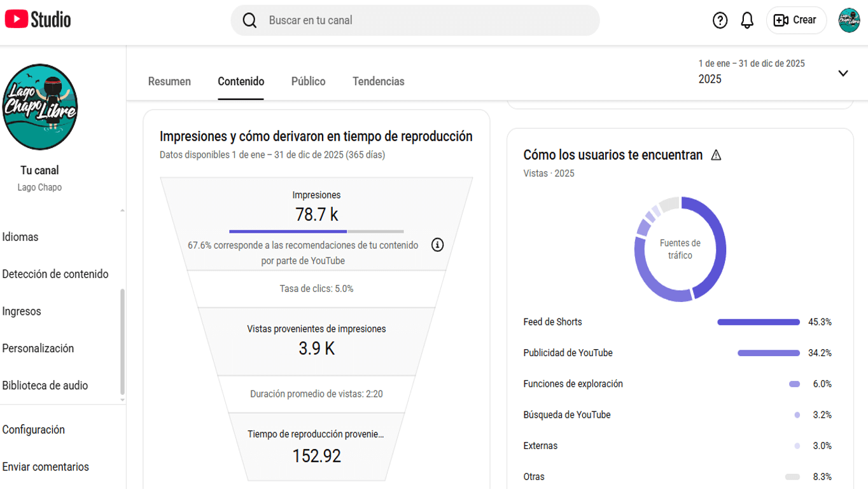Click the YouTube Studio logo
The height and width of the screenshot is (489, 868).
click(38, 20)
